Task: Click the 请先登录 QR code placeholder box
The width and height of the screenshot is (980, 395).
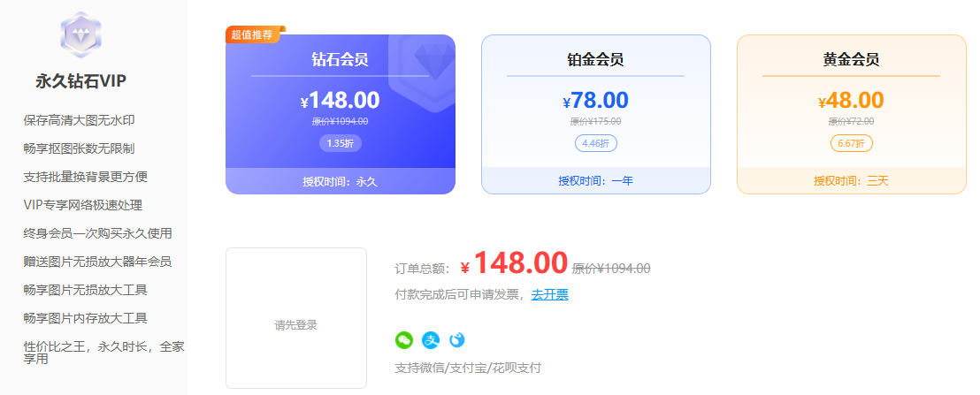Action: pyautogui.click(x=296, y=318)
